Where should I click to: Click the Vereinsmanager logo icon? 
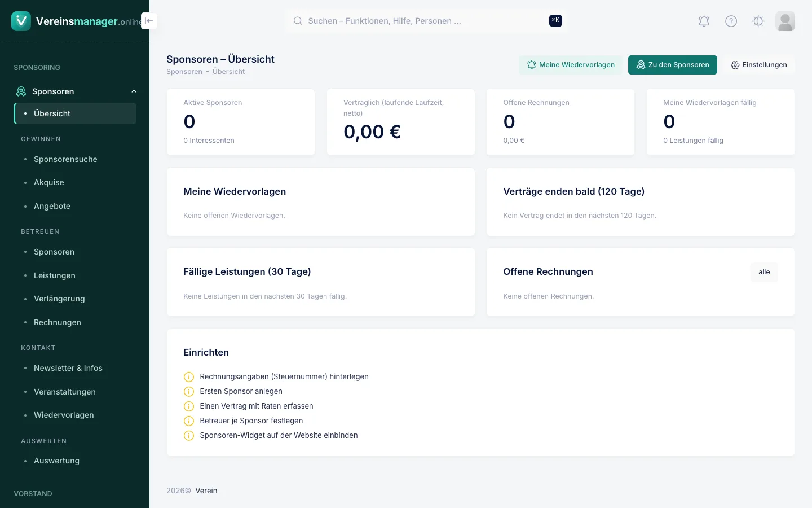(x=21, y=21)
